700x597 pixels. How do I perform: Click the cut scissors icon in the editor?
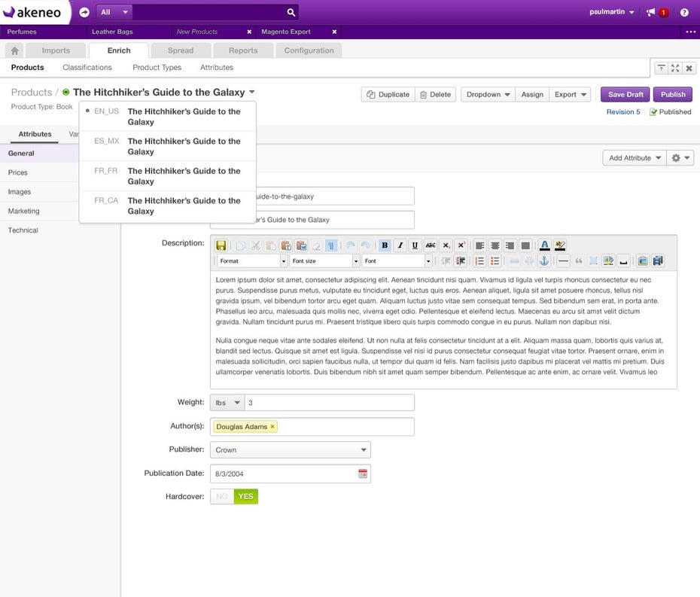point(255,245)
